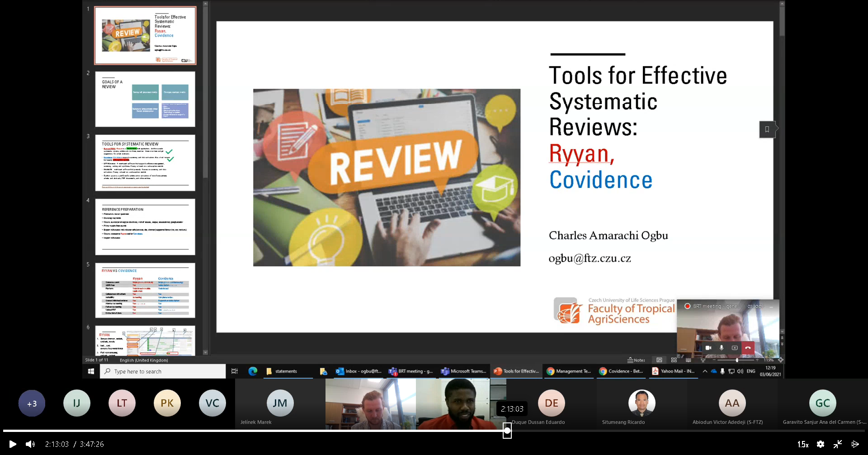
Task: Switch to Slide Sorter view
Action: [x=674, y=360]
